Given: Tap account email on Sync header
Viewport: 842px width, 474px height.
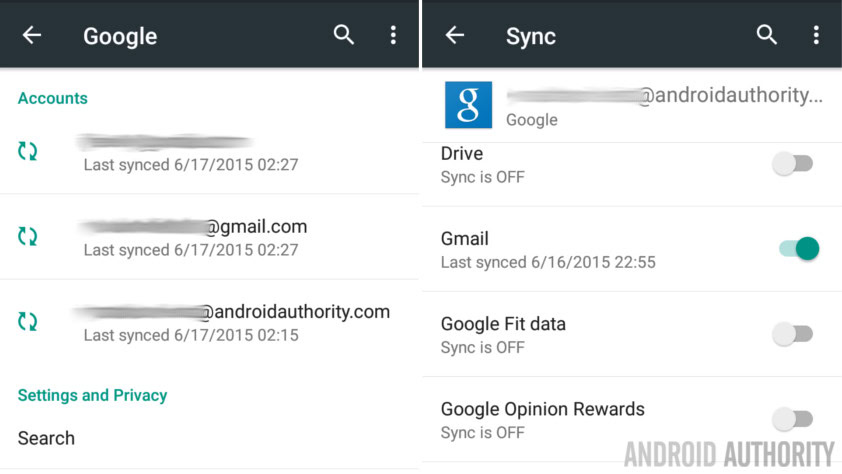Looking at the screenshot, I should pyautogui.click(x=664, y=96).
